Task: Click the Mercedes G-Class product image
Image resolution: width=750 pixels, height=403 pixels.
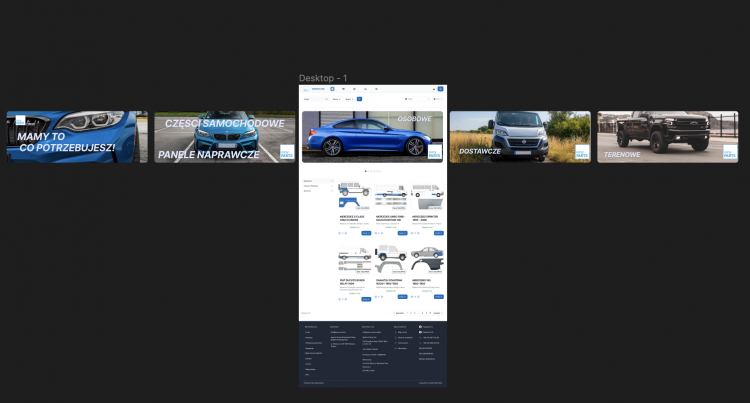Action: 355,194
